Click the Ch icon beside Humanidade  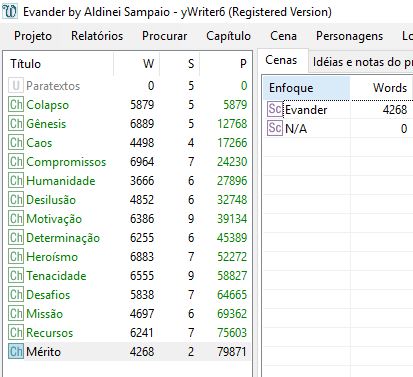[x=16, y=181]
